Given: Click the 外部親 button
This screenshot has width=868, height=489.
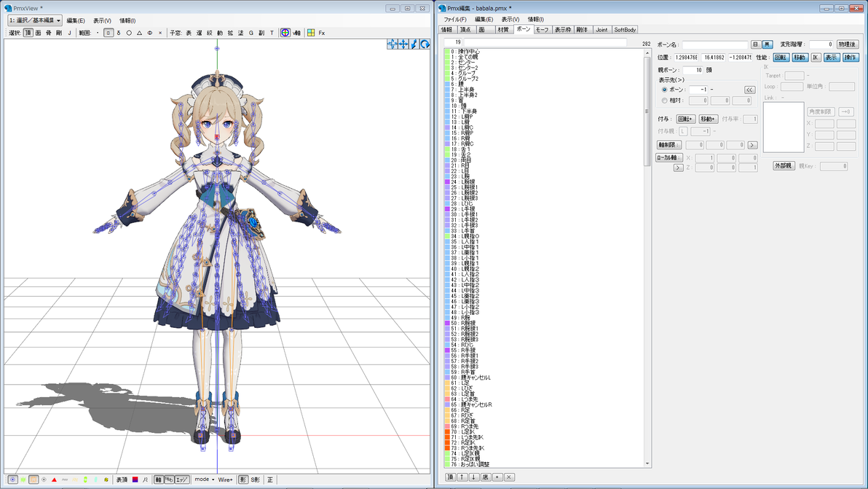Looking at the screenshot, I should [x=784, y=166].
